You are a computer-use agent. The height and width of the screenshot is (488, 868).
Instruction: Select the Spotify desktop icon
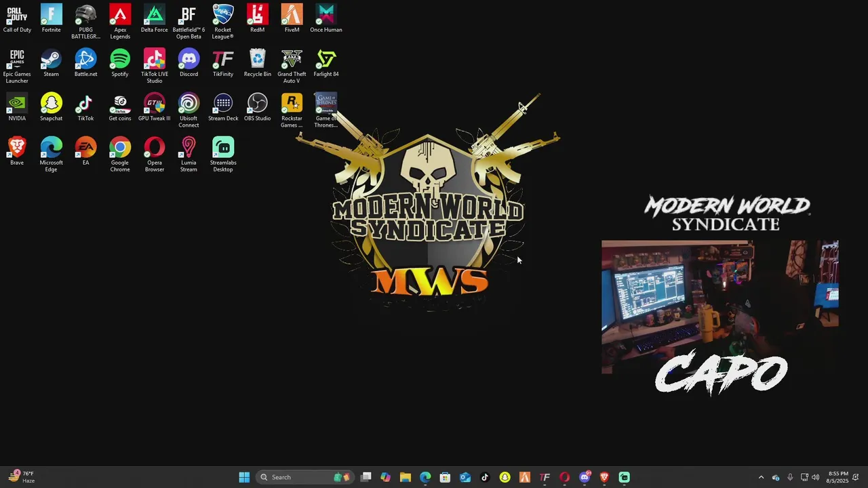(x=120, y=63)
